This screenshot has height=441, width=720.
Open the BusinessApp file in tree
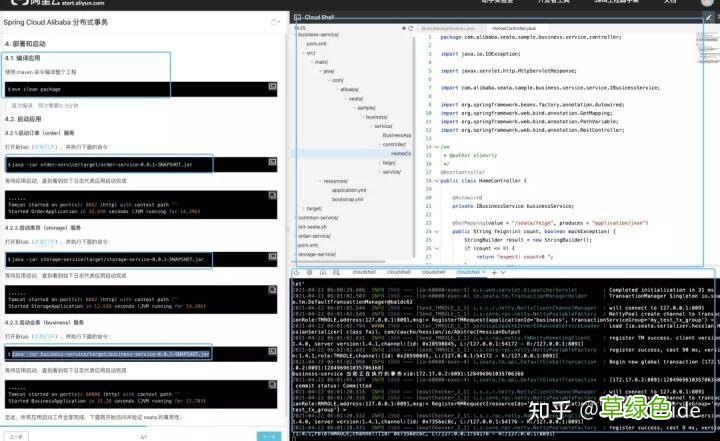pyautogui.click(x=397, y=135)
